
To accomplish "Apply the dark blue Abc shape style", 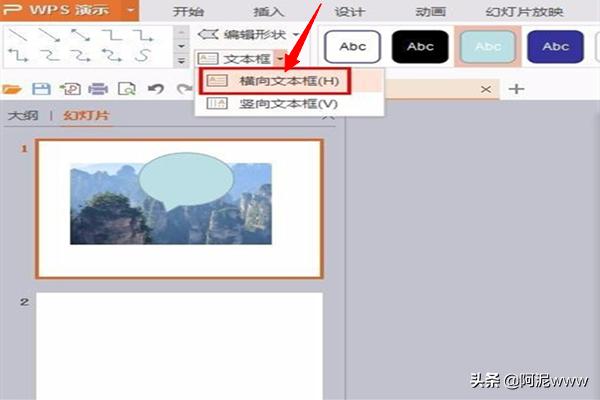I will [555, 47].
